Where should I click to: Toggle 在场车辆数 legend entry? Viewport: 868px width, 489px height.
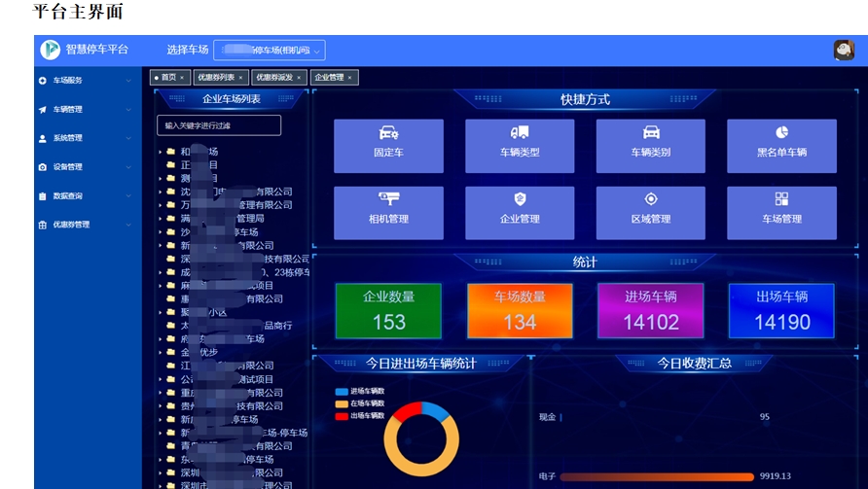point(360,403)
